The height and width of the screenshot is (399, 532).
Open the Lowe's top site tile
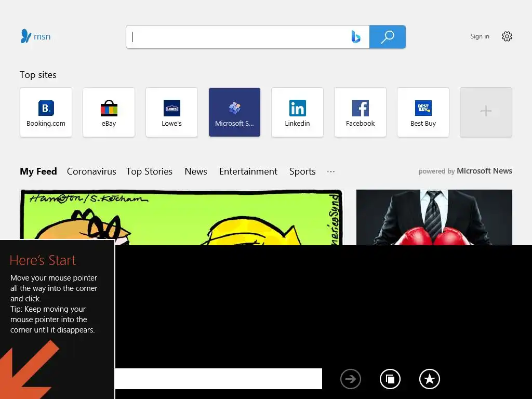click(171, 112)
